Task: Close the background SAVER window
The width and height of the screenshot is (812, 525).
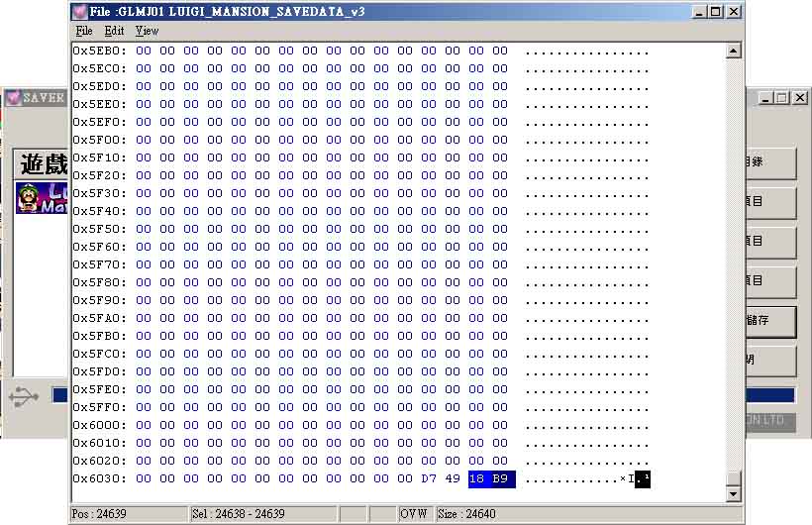Action: 800,97
